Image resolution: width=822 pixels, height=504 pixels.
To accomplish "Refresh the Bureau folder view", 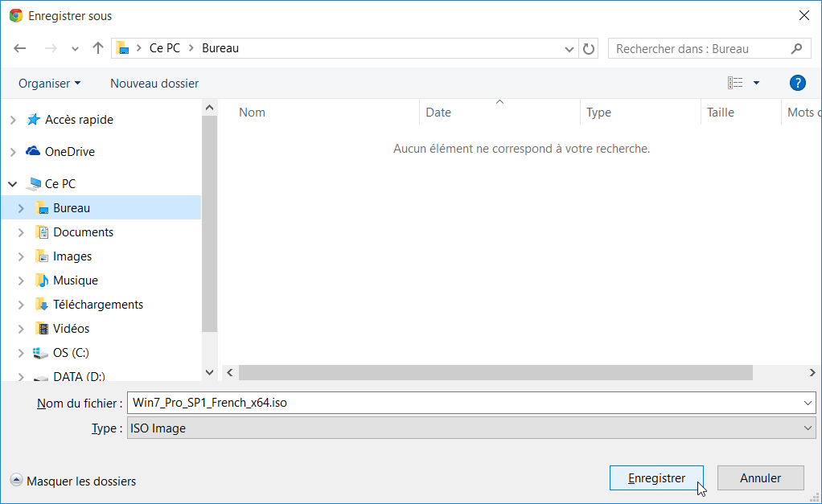I will click(589, 49).
